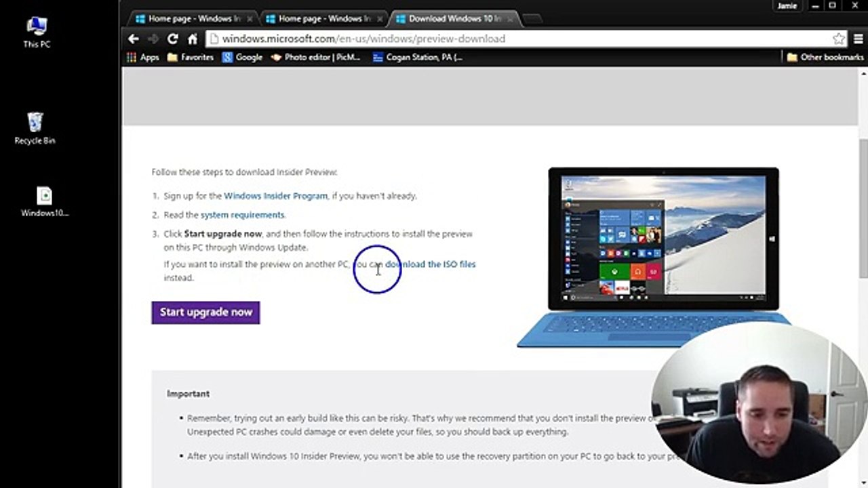Bookmark this page with the star icon
This screenshot has width=868, height=488.
click(x=839, y=39)
